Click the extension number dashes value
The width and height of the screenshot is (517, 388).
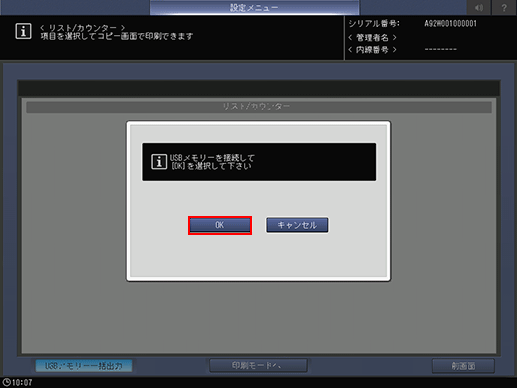point(441,50)
